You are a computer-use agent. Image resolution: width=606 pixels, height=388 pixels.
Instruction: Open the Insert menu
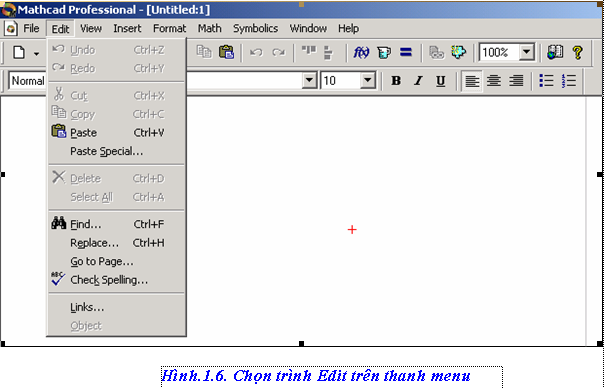127,29
